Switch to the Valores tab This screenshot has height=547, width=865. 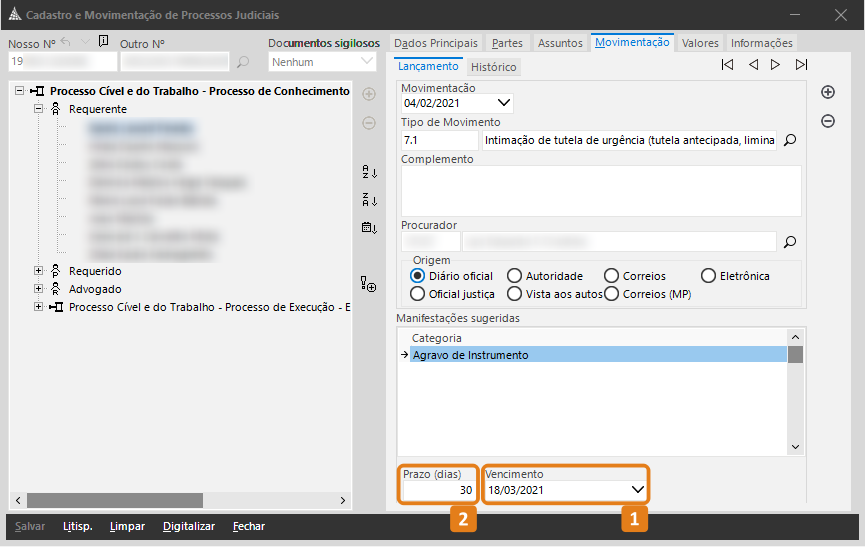[x=700, y=43]
